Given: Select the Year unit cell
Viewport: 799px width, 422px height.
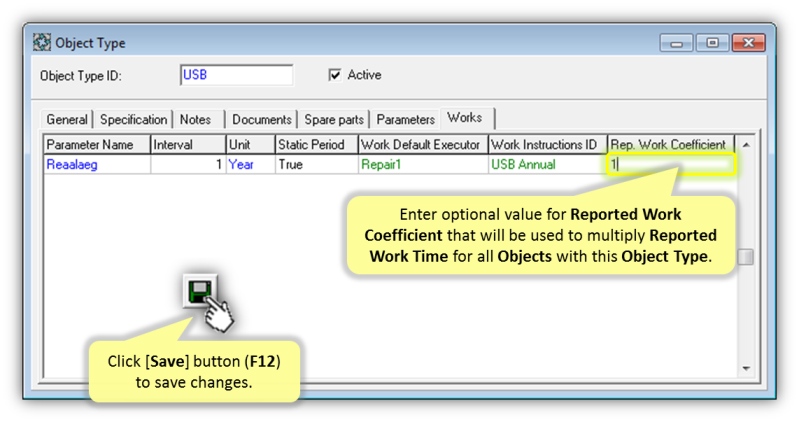Looking at the screenshot, I should coord(249,164).
